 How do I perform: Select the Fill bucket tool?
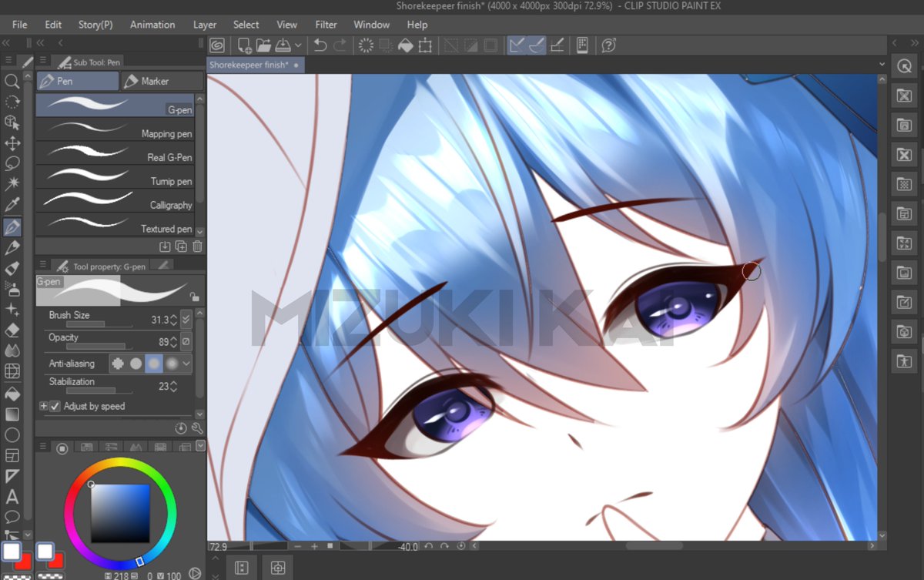click(x=12, y=394)
